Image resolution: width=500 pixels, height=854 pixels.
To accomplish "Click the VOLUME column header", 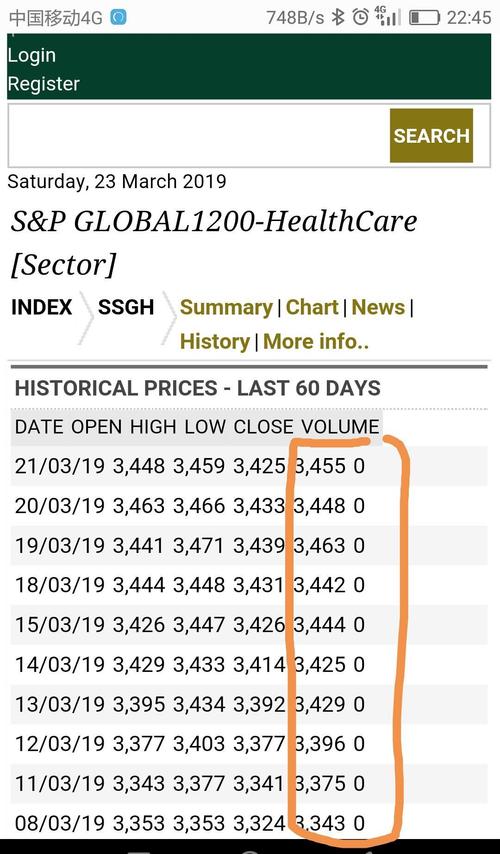I will 340,426.
